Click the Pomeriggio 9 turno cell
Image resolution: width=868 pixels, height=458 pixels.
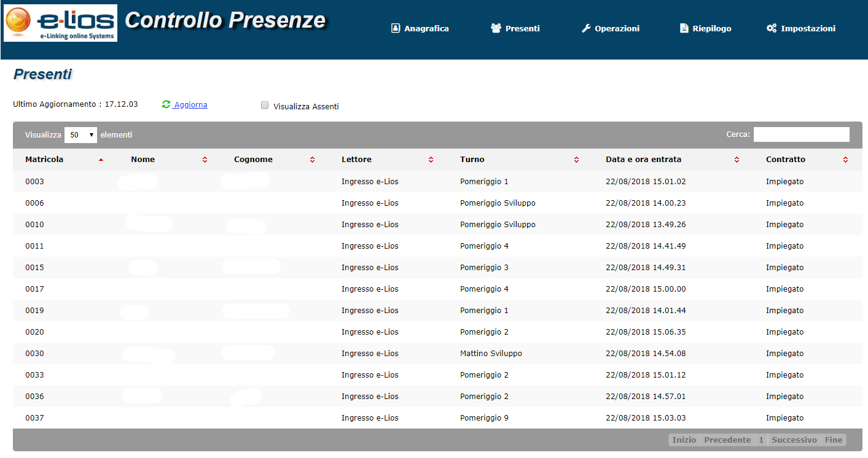[x=484, y=418]
